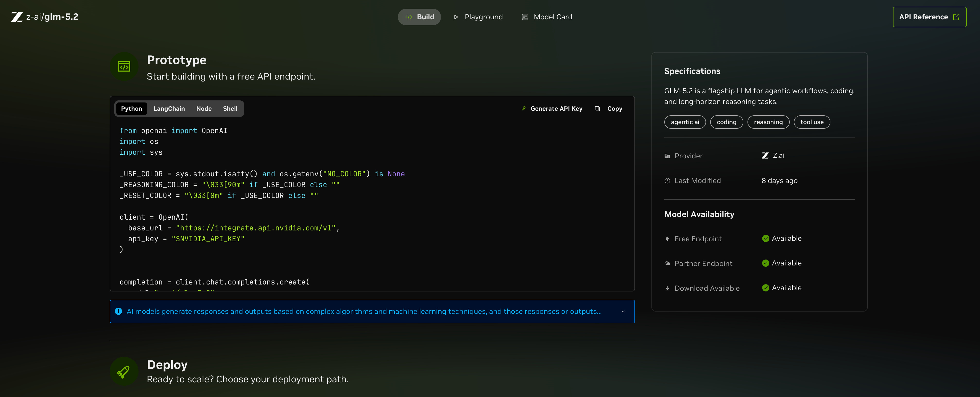Open the Model Card tab

(547, 17)
